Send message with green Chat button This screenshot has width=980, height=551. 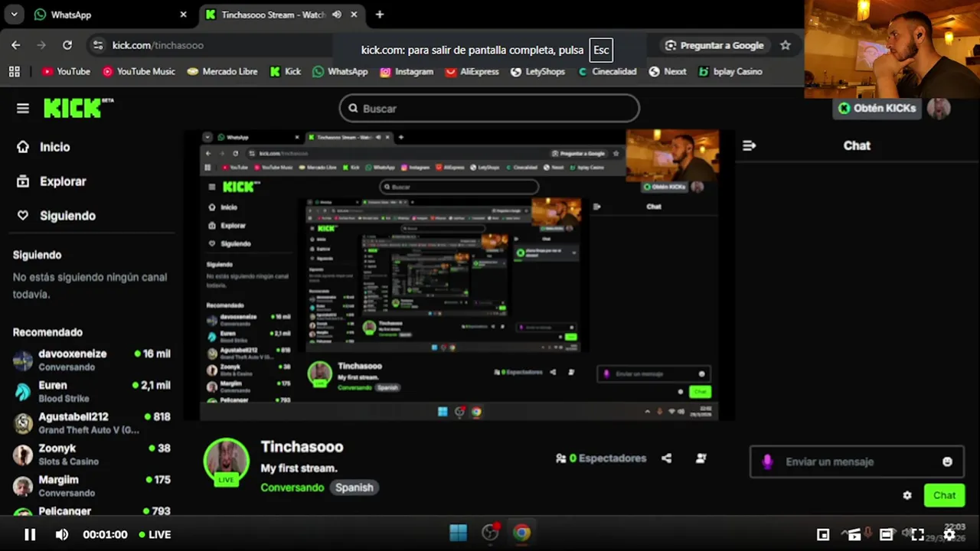[x=944, y=495]
